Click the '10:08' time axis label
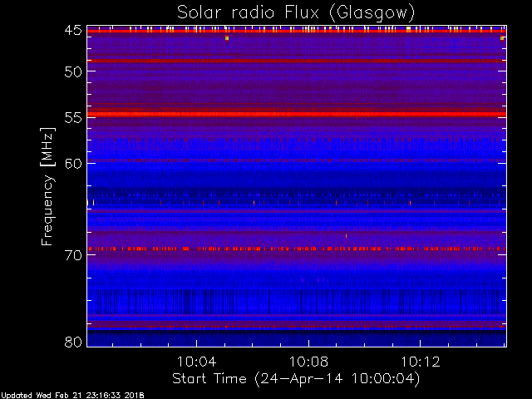 pos(308,362)
